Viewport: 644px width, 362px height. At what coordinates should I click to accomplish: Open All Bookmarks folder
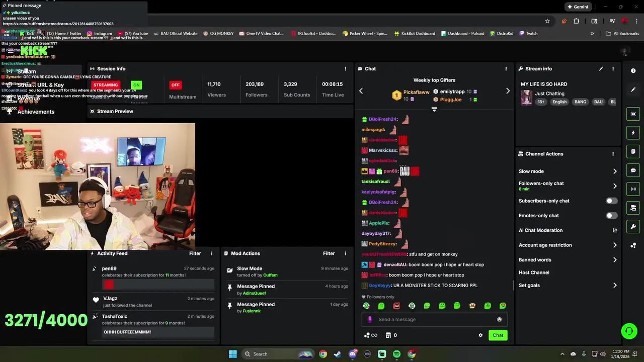point(622,34)
